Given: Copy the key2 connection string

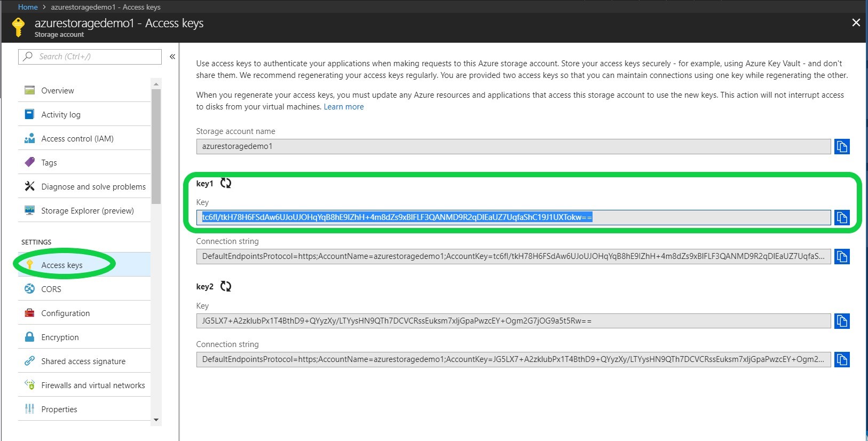Looking at the screenshot, I should pyautogui.click(x=842, y=359).
